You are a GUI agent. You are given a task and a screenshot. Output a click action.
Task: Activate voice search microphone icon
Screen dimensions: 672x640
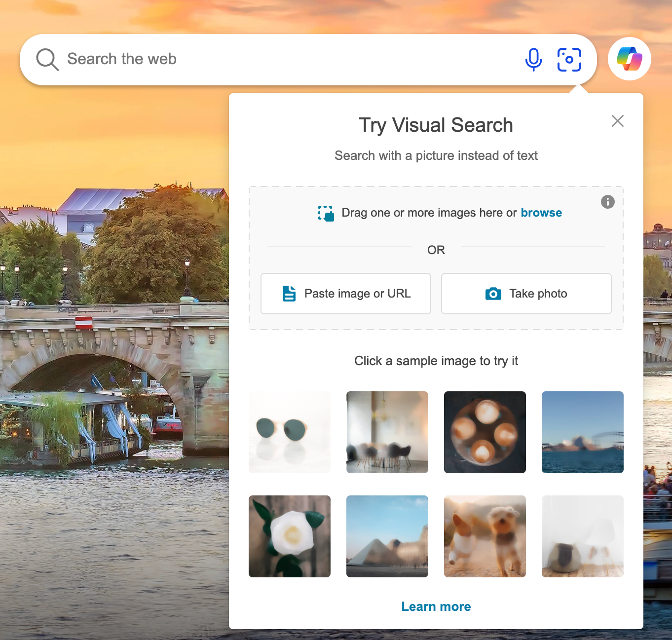pyautogui.click(x=533, y=60)
